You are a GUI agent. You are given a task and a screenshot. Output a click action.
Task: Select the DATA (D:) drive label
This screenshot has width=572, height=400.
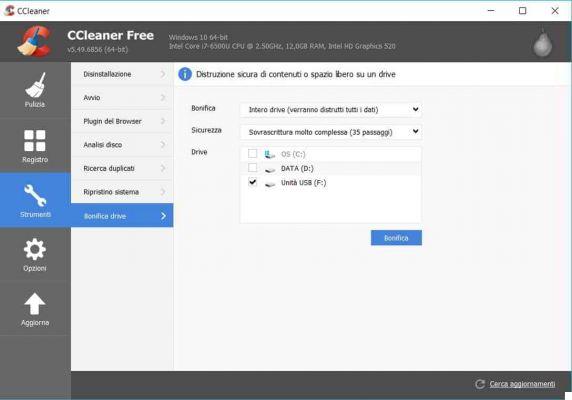point(297,168)
